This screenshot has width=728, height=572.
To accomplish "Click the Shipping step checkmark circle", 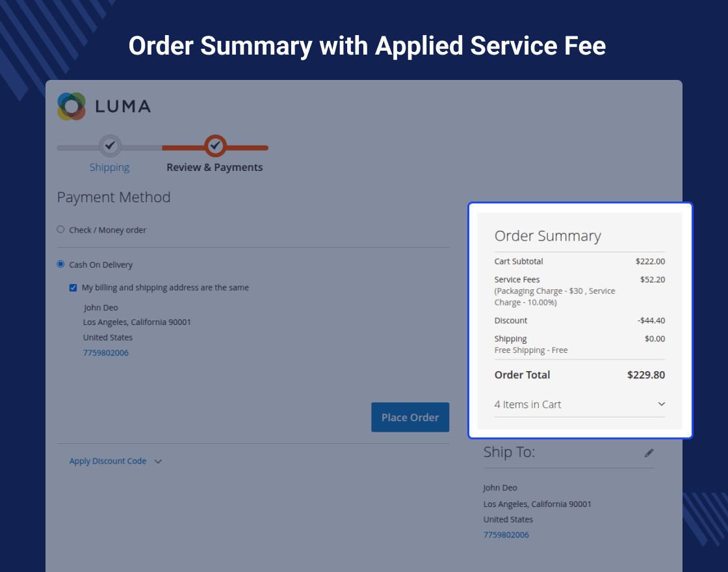I will [x=110, y=146].
